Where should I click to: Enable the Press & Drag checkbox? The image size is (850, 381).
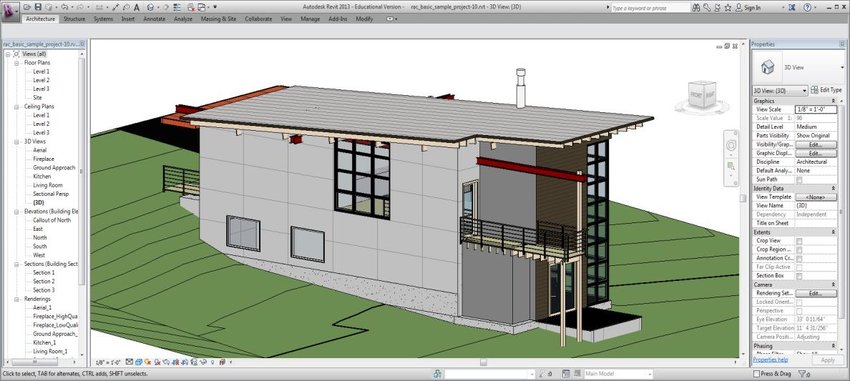(x=756, y=373)
